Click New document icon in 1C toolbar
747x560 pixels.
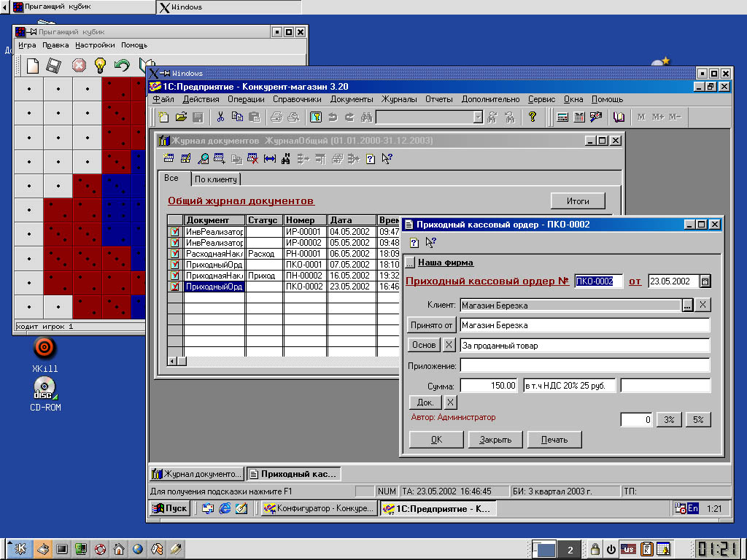point(163,117)
